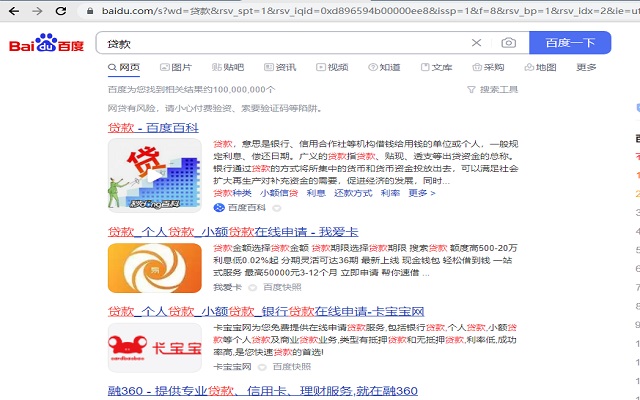
Task: Open image search camera icon
Action: tap(509, 42)
